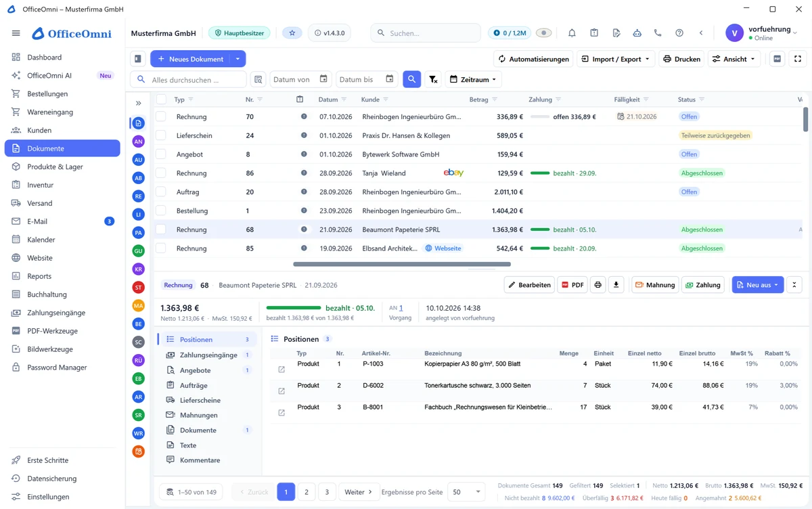Click the print icon in detail toolbar
Image resolution: width=812 pixels, height=509 pixels.
click(x=597, y=285)
